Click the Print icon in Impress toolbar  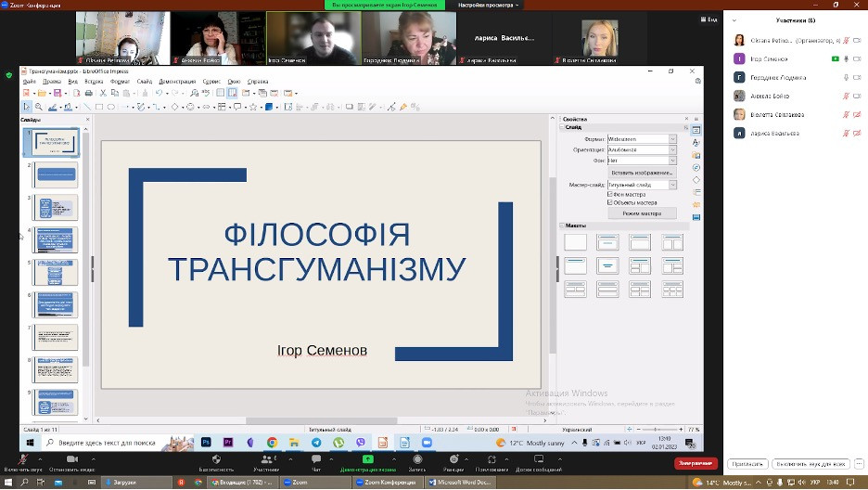click(x=88, y=93)
